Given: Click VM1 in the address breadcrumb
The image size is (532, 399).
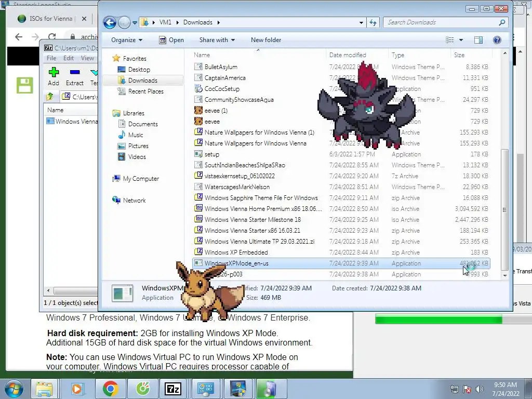Looking at the screenshot, I should coord(165,22).
